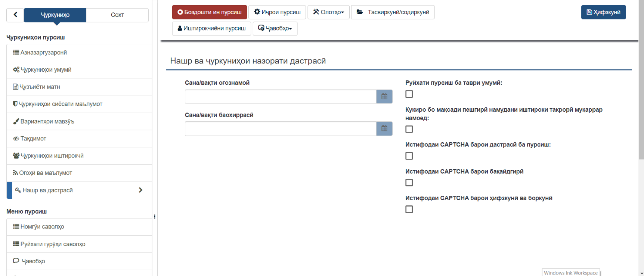
Task: Open calendar picker for Сана/вақти баохиррасӣ
Action: pyautogui.click(x=384, y=129)
